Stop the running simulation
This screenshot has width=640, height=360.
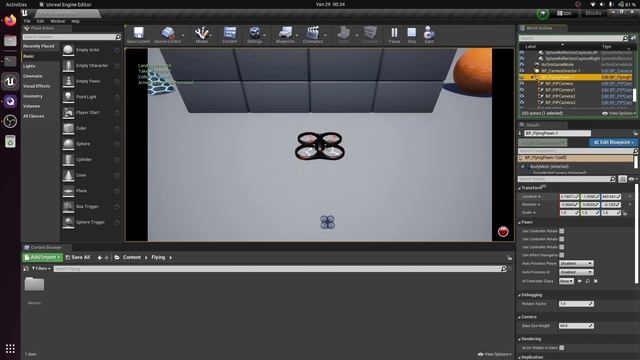click(411, 35)
